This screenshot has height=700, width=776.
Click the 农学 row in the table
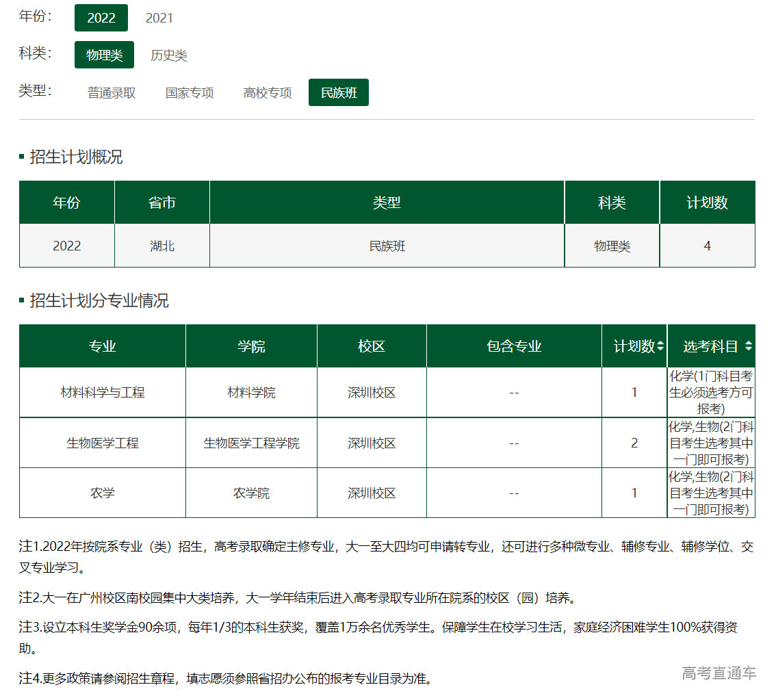click(x=102, y=492)
